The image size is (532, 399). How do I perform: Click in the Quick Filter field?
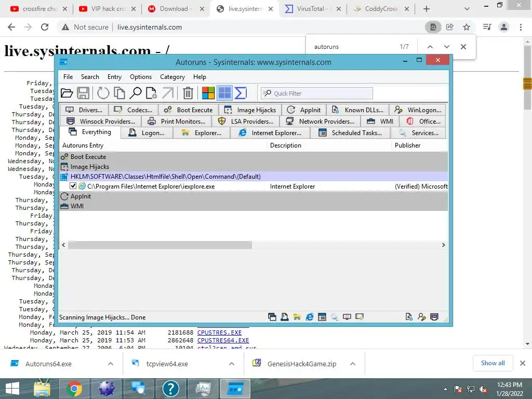point(317,94)
